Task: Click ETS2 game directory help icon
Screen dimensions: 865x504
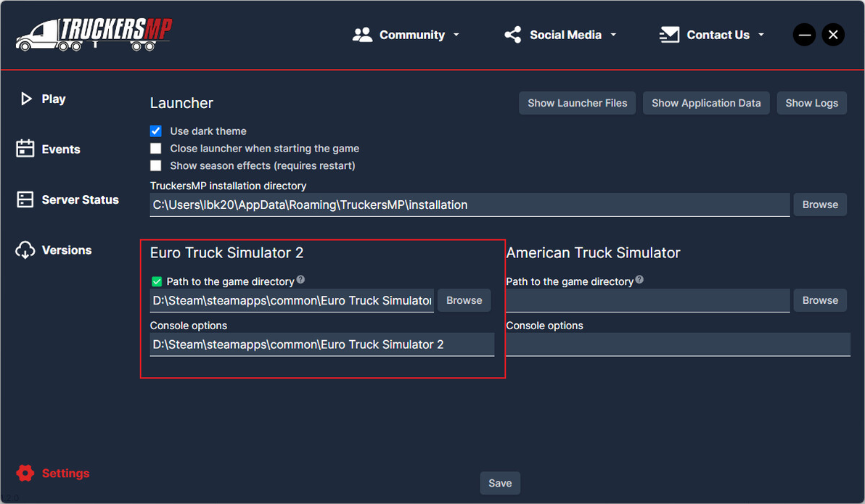Action: 300,280
